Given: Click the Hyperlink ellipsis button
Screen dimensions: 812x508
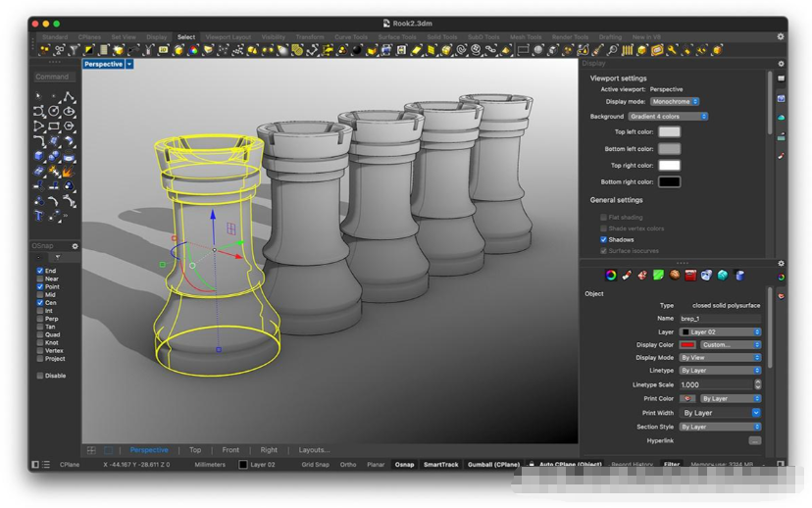Looking at the screenshot, I should 754,440.
